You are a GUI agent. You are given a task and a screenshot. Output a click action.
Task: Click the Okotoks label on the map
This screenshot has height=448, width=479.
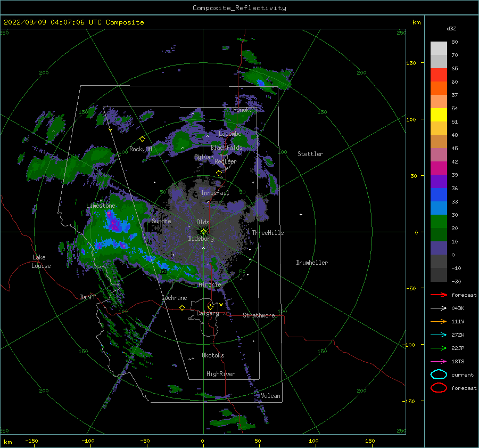(x=213, y=355)
